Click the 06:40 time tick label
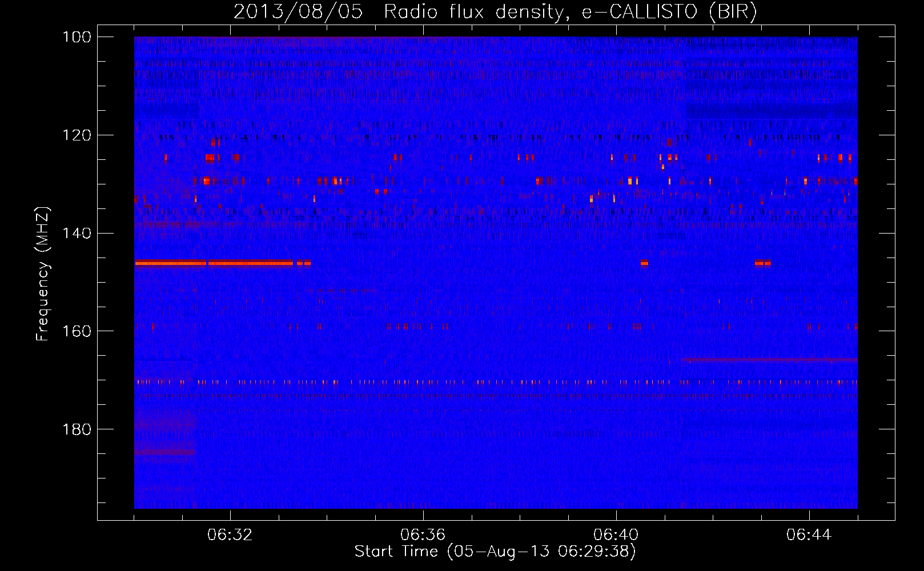This screenshot has height=571, width=924. (616, 535)
